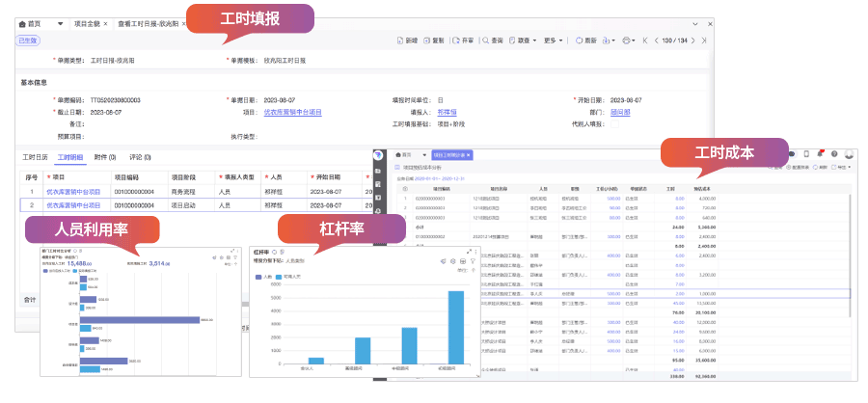Click the 刷新 (Refresh) toolbar icon
868x403 pixels.
(x=578, y=40)
